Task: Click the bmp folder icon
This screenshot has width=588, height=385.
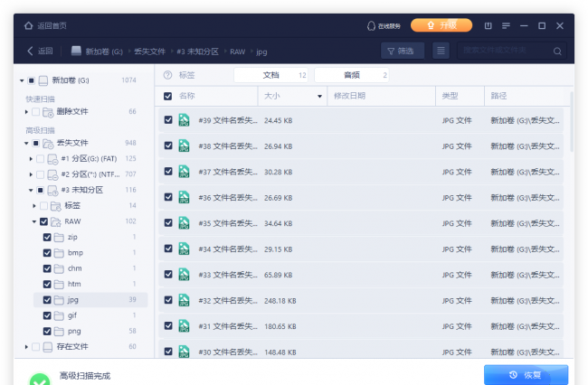Action: pyautogui.click(x=59, y=253)
